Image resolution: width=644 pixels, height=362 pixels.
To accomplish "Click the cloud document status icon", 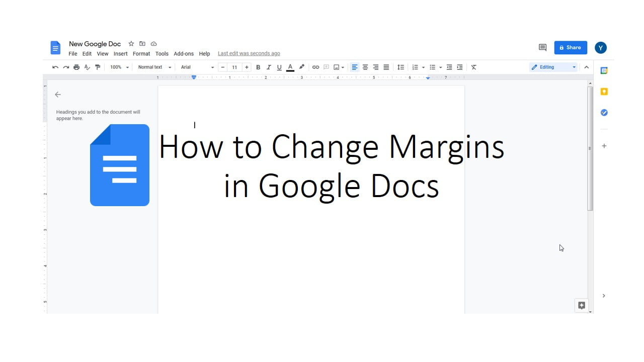I will click(154, 44).
